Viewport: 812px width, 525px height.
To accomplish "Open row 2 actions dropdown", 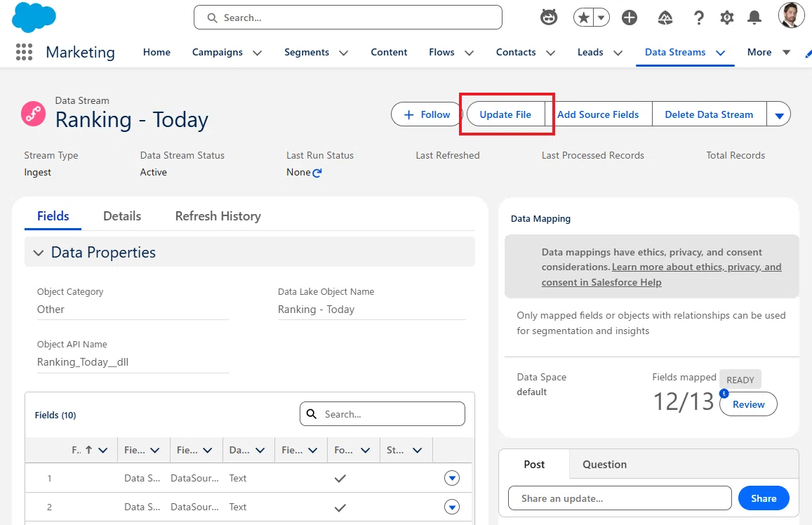I will (x=452, y=507).
